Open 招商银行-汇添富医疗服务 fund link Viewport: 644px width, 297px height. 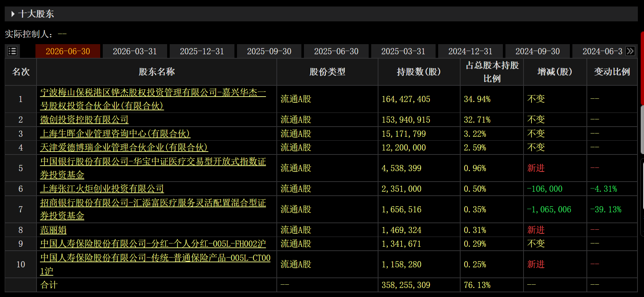click(x=153, y=209)
